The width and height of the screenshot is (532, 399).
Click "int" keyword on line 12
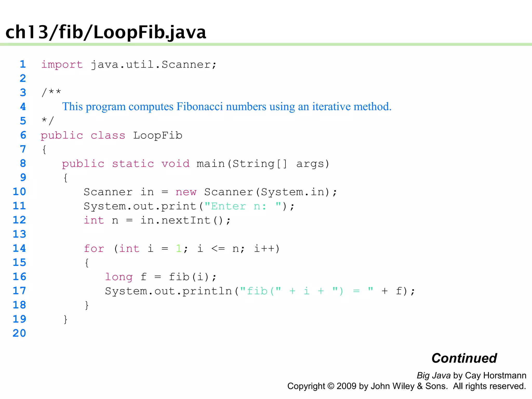(x=94, y=220)
